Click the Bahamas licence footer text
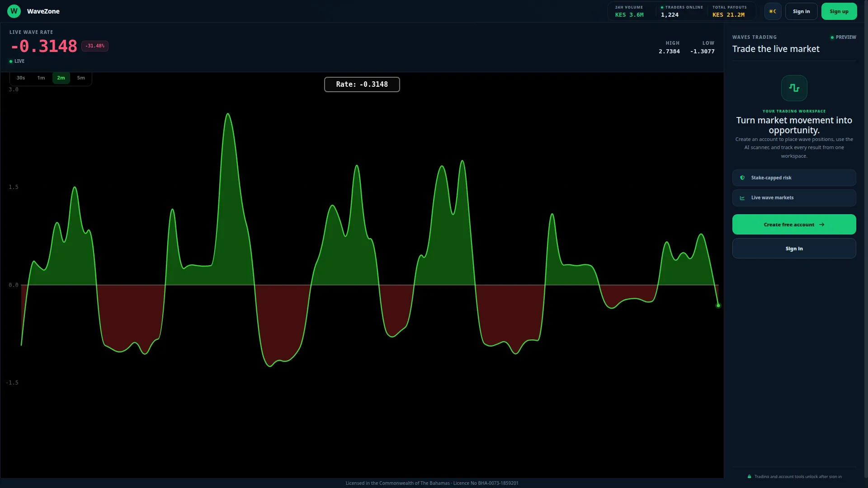 (x=432, y=483)
